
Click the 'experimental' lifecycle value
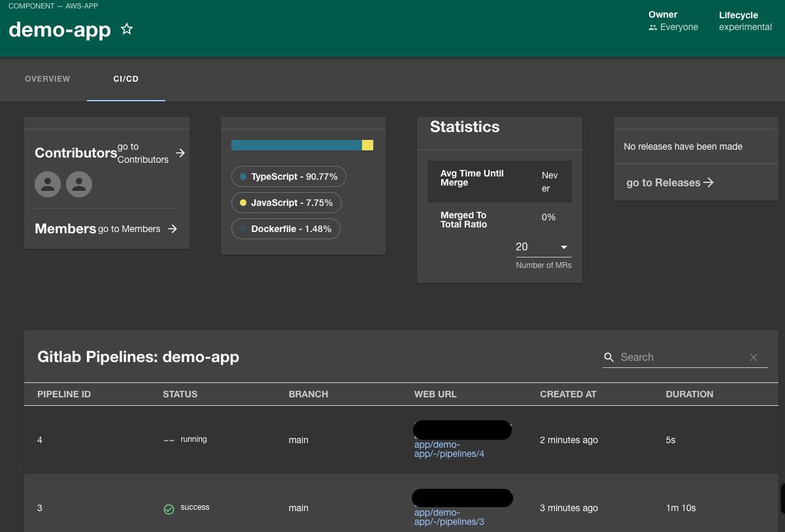tap(746, 27)
